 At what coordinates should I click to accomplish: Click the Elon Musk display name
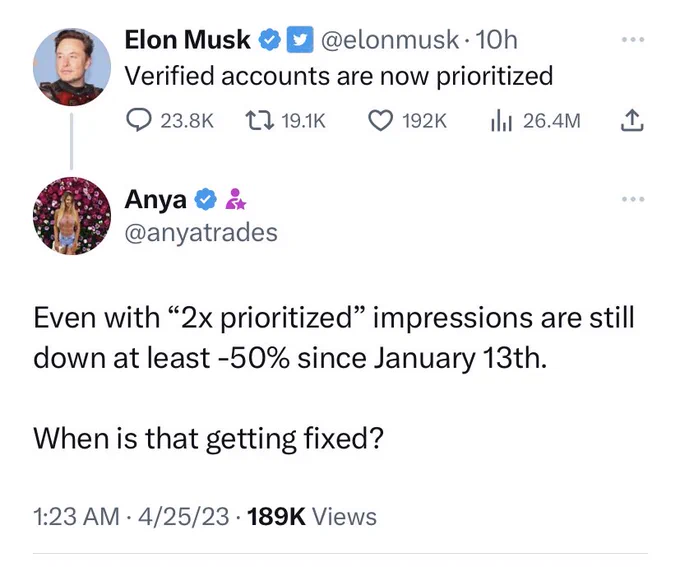[188, 40]
